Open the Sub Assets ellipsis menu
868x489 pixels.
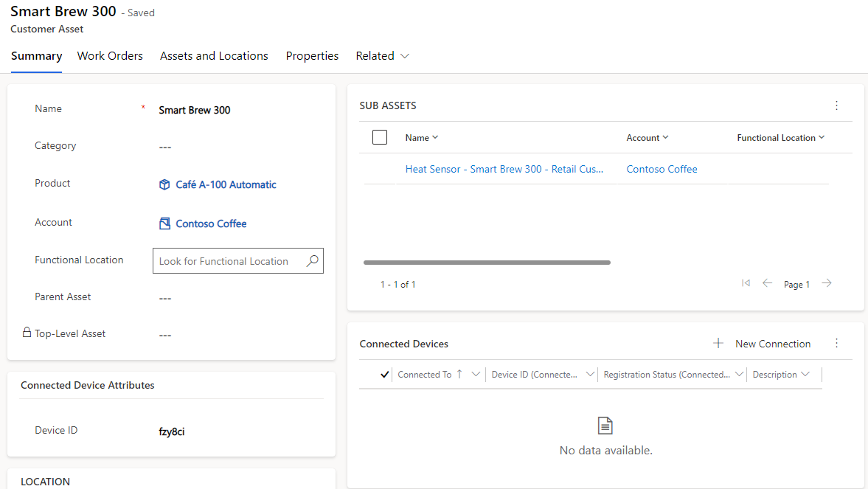click(836, 105)
